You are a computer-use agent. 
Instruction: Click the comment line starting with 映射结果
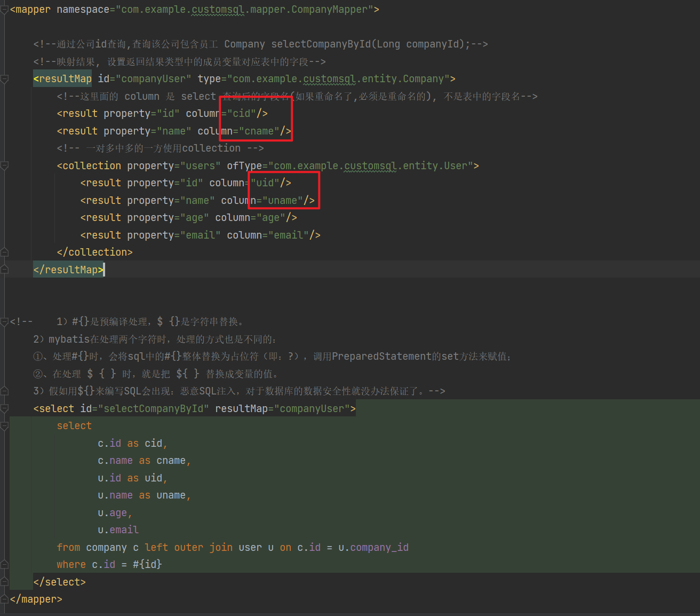(x=179, y=62)
